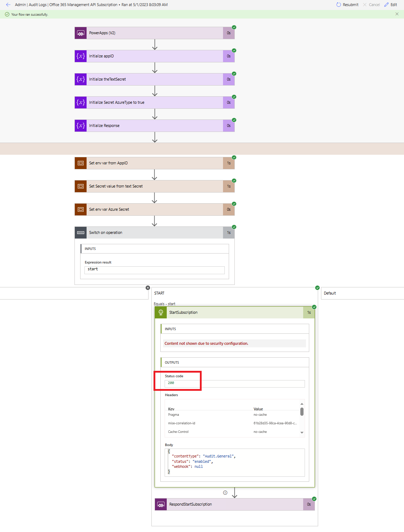Open the flow editor via Edit
This screenshot has height=532, width=404.
[391, 5]
